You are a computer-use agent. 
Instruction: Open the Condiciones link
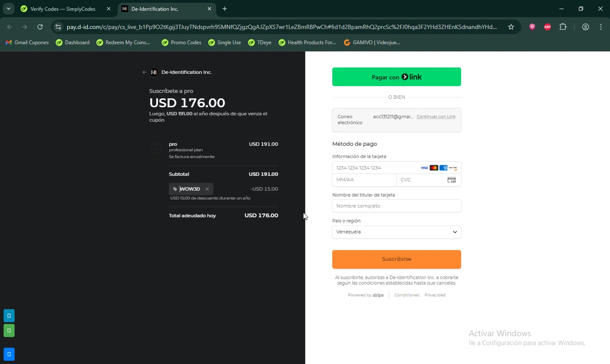pos(407,295)
